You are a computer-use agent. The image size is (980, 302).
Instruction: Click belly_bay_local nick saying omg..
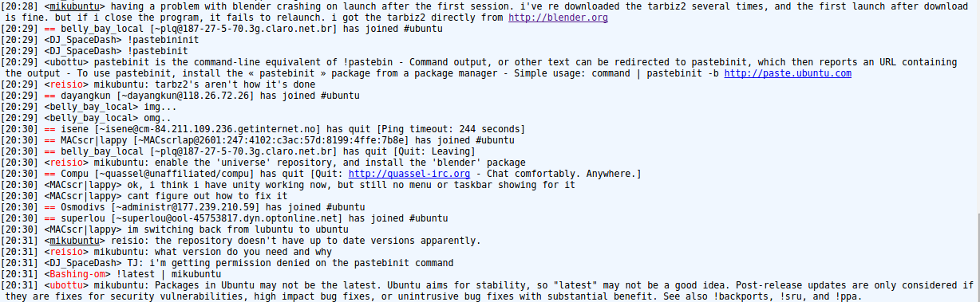pos(91,118)
